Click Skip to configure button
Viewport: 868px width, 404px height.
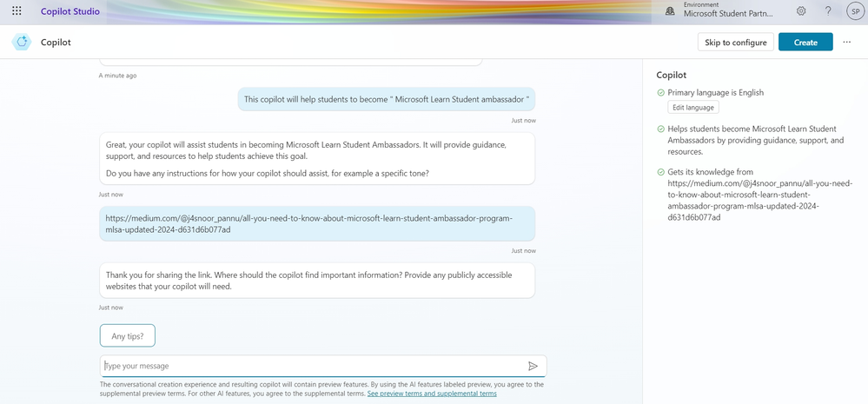736,42
